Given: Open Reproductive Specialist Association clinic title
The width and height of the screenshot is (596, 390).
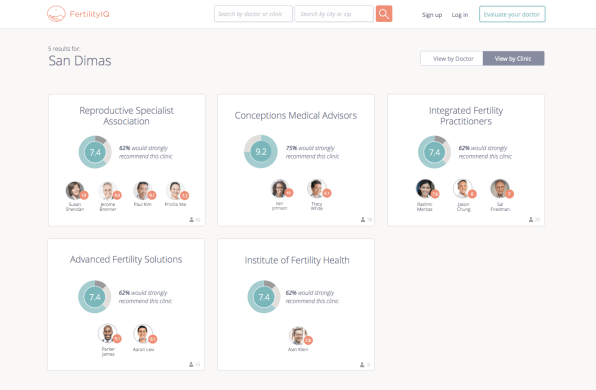Looking at the screenshot, I should pos(127,116).
